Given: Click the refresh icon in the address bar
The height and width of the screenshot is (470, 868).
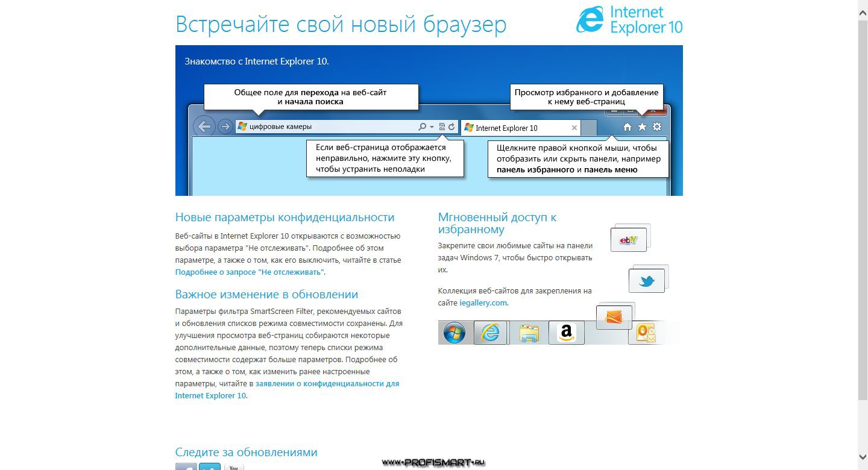Looking at the screenshot, I should (x=451, y=127).
